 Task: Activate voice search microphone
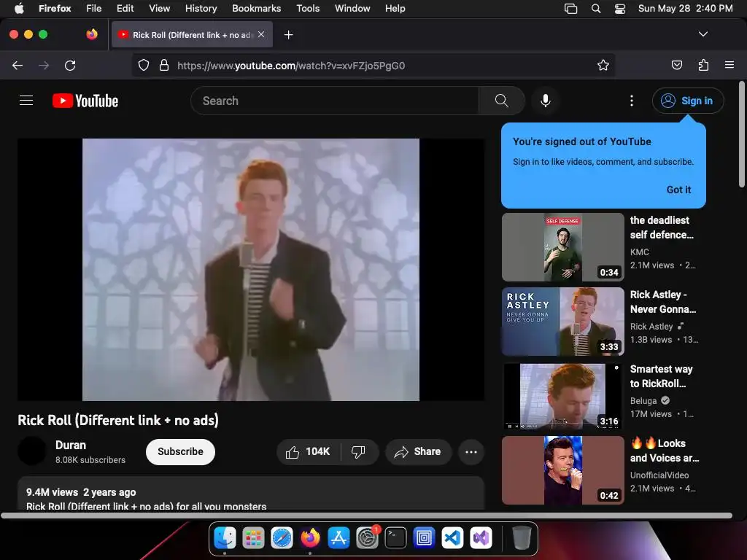click(x=546, y=101)
